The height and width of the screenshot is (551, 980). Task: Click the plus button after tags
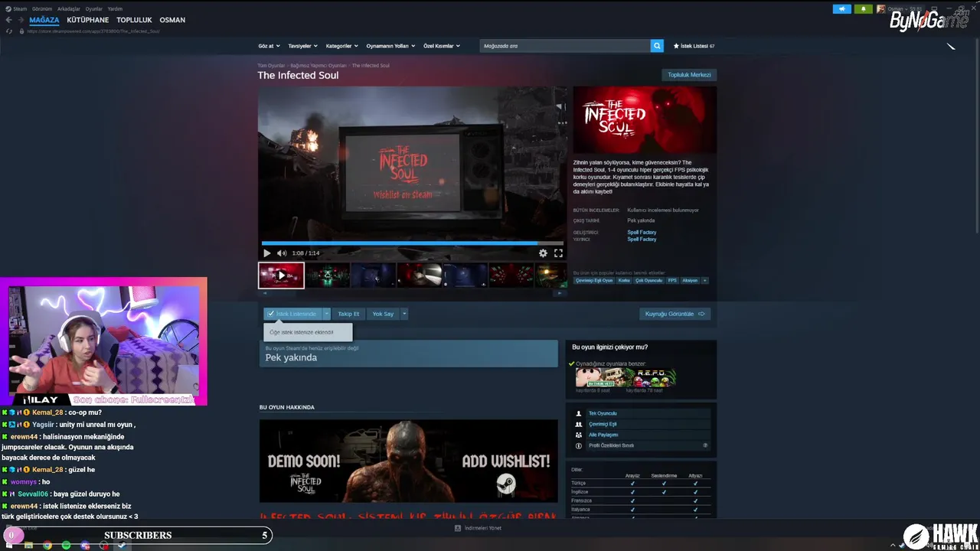pos(704,280)
